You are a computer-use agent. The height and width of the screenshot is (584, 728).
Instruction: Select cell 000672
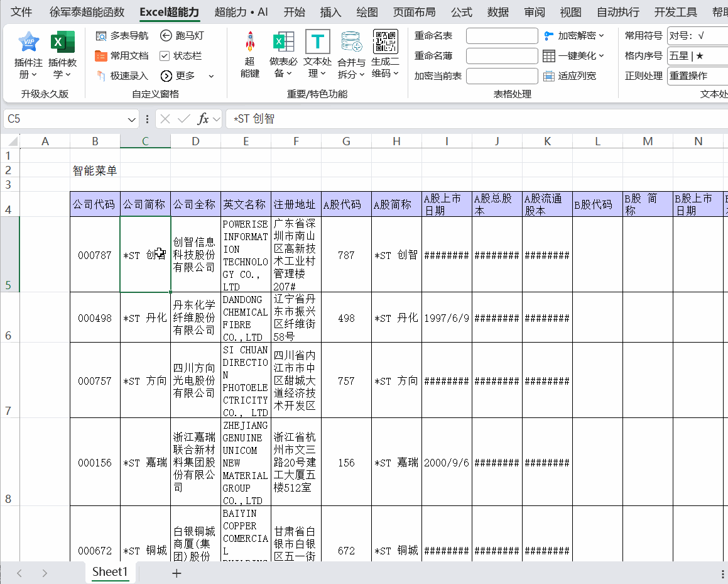(x=95, y=534)
